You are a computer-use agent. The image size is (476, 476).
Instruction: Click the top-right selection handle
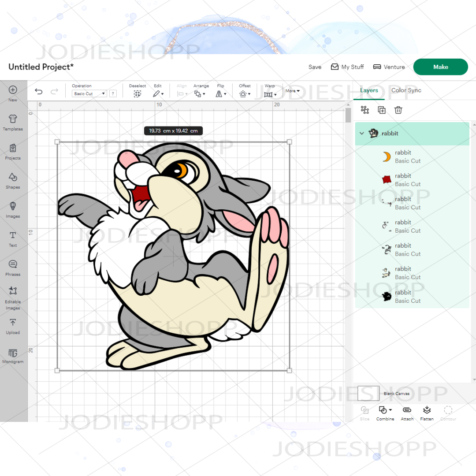point(289,142)
